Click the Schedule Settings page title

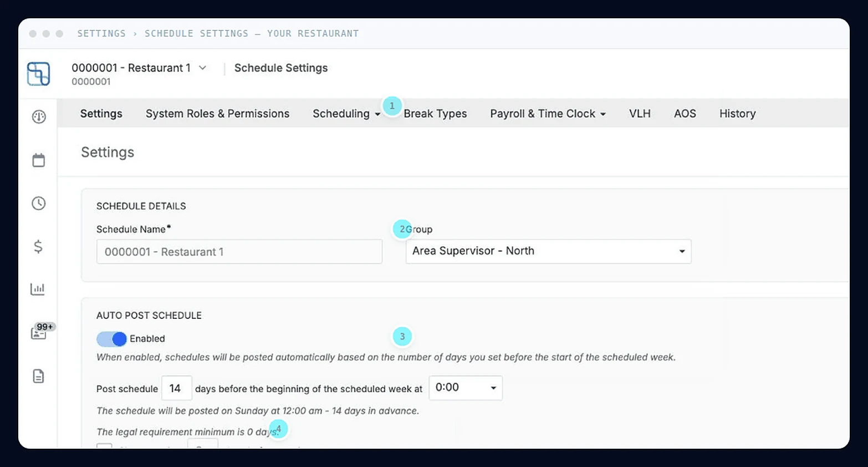coord(281,68)
